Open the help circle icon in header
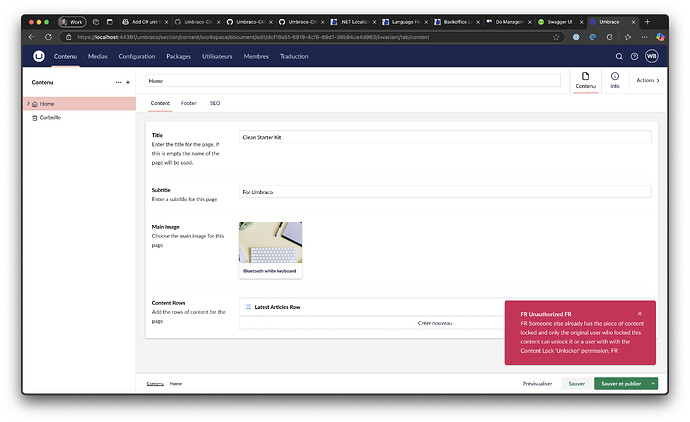690x422 pixels. point(634,56)
